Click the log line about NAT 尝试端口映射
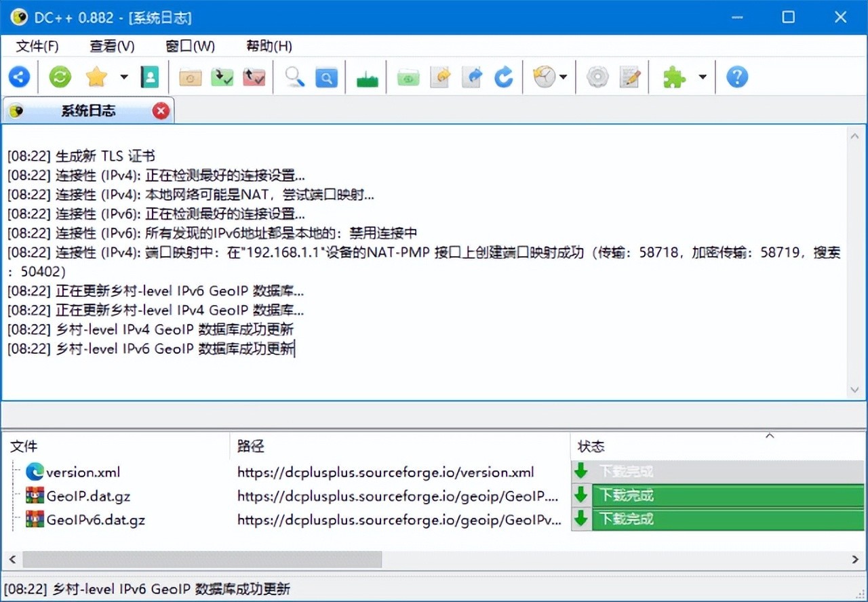This screenshot has width=868, height=602. 191,195
